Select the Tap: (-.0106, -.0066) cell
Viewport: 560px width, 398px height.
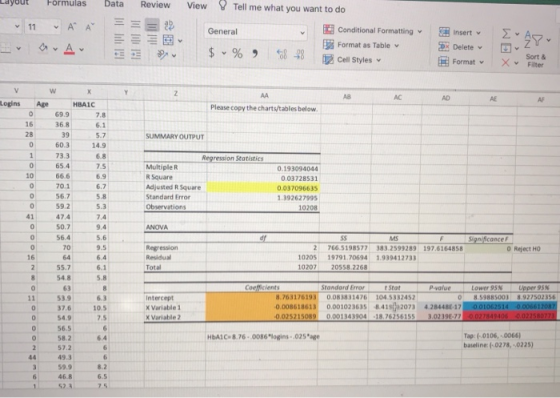pos(492,335)
